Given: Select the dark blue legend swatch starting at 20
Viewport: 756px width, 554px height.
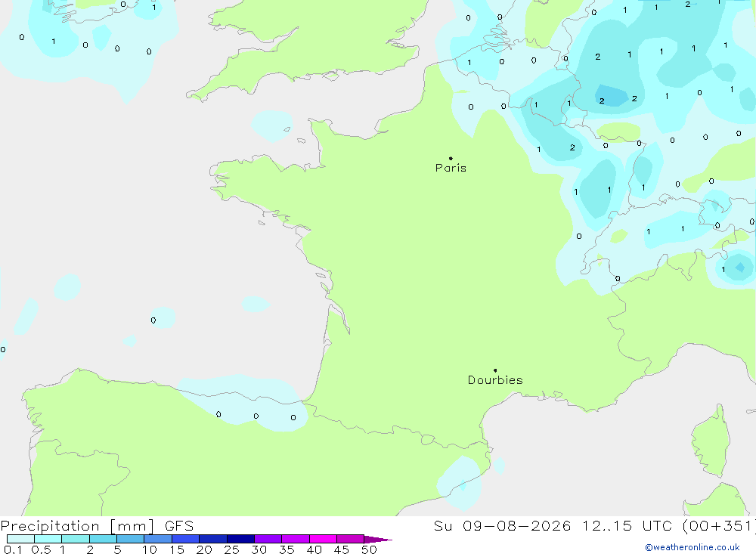Looking at the screenshot, I should tap(213, 539).
